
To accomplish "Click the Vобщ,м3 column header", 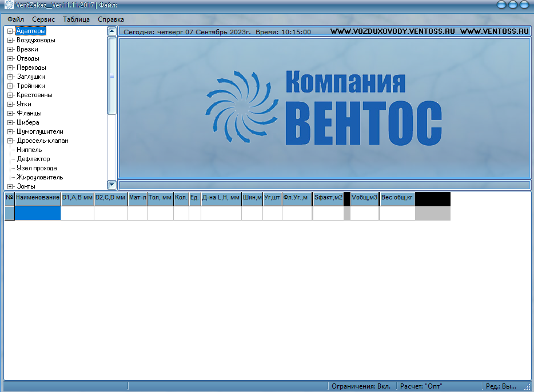I will (x=364, y=199).
